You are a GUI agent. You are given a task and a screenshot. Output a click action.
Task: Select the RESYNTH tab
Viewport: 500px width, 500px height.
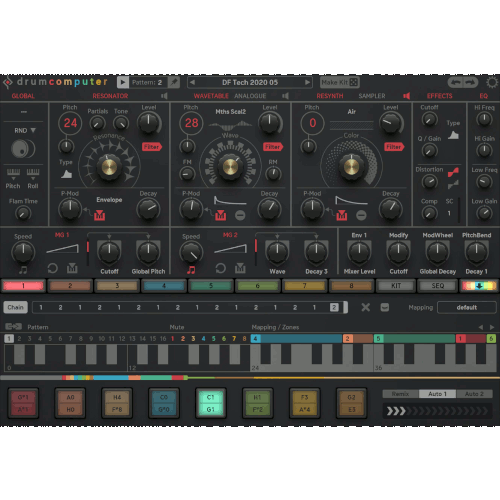pyautogui.click(x=330, y=96)
